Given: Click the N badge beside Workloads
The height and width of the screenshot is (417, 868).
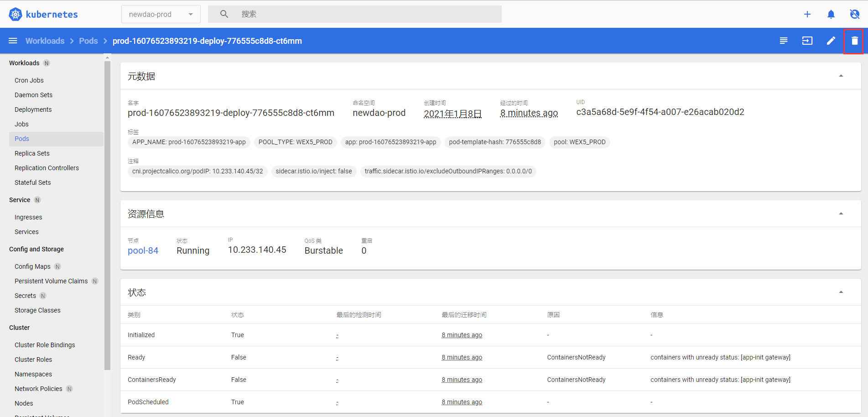Looking at the screenshot, I should point(47,63).
